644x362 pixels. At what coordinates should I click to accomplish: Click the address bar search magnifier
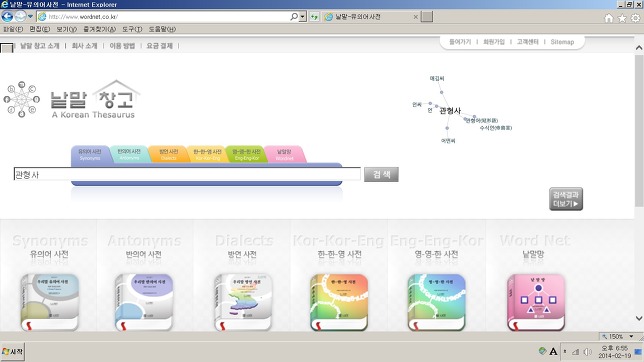(x=294, y=17)
